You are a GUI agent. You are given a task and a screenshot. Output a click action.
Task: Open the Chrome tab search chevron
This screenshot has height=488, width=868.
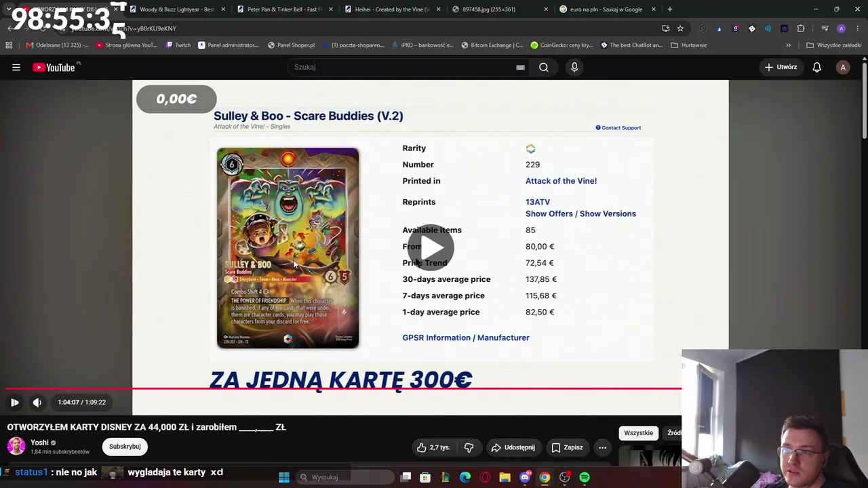click(8, 9)
